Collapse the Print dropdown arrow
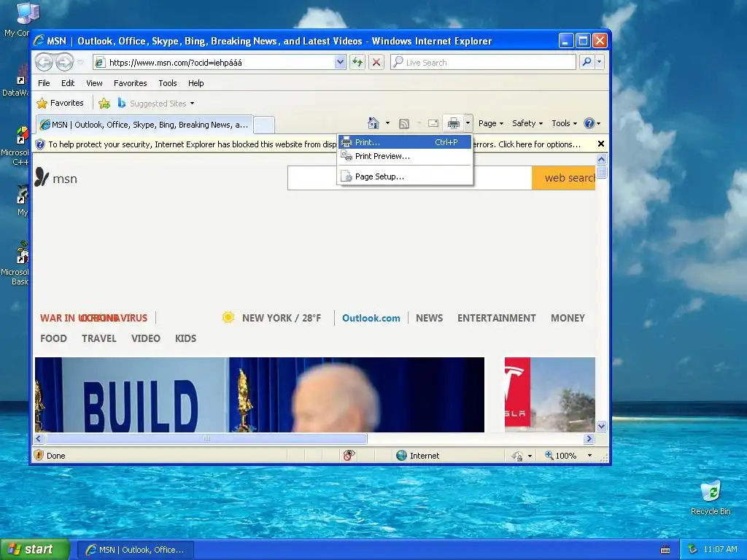 [x=468, y=123]
